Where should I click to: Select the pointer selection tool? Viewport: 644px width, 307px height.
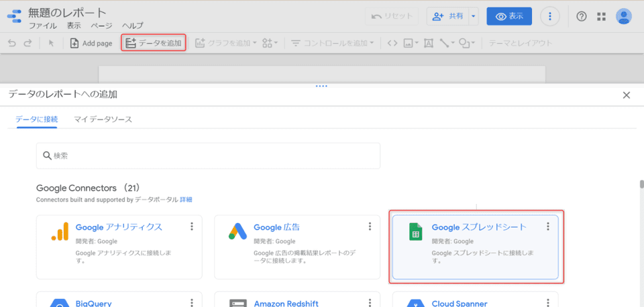(x=52, y=43)
